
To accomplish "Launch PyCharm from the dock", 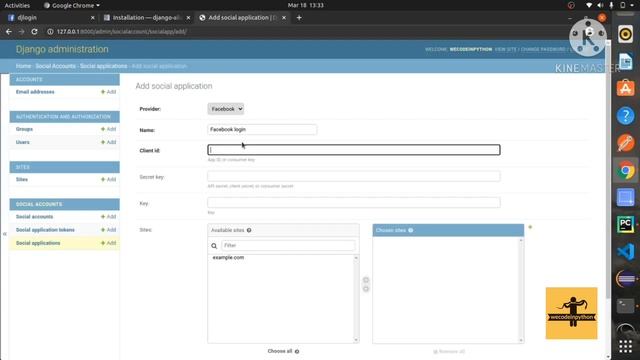I will pos(625,224).
